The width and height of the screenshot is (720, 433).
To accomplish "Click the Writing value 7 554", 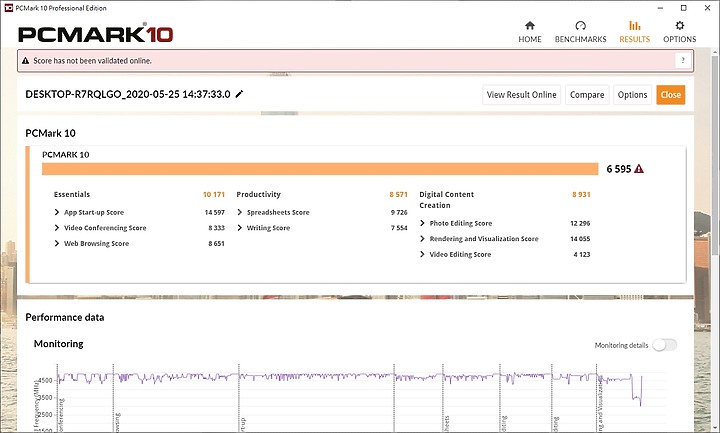I will click(399, 228).
